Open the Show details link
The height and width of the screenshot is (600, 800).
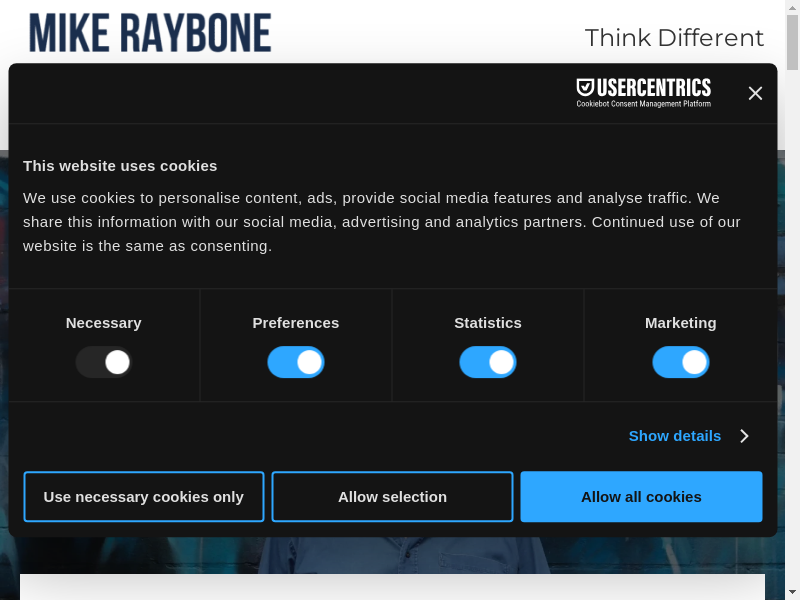674,436
